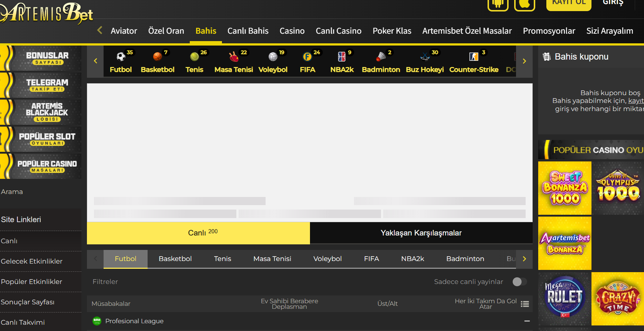The width and height of the screenshot is (644, 331).
Task: Open Canlı Casino menu item
Action: (338, 31)
